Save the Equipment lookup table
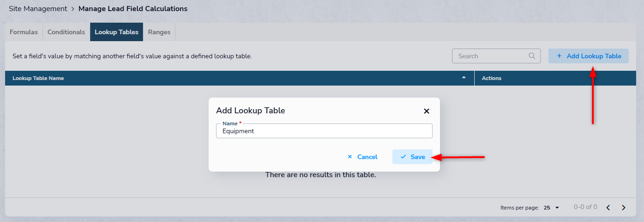644x222 pixels. tap(412, 157)
